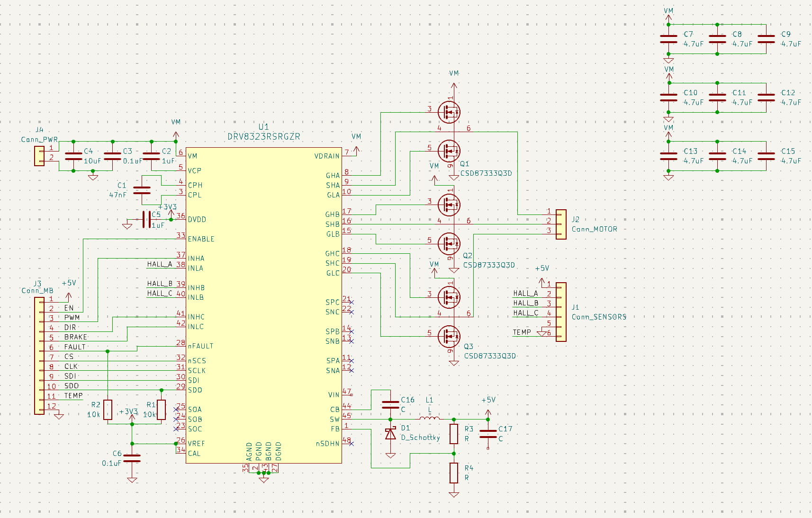Image resolution: width=812 pixels, height=518 pixels.
Task: Select the C14 4.7uF capacitor symbol
Action: [x=717, y=156]
